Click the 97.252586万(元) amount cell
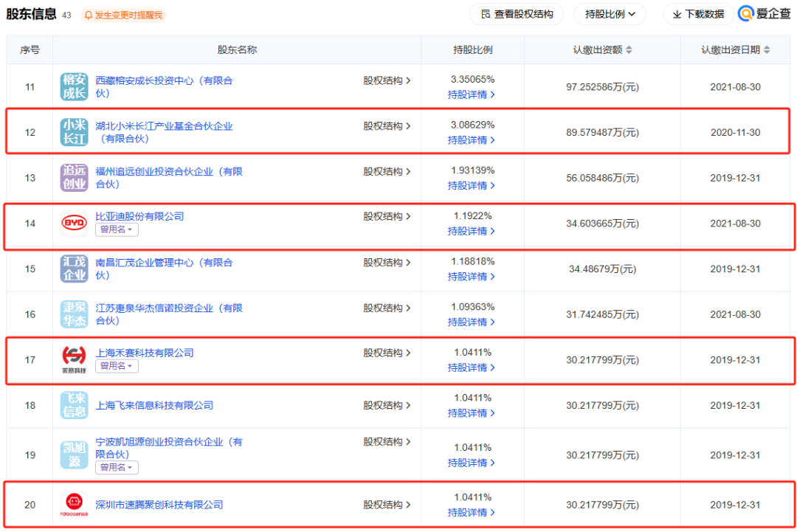The width and height of the screenshot is (797, 532). [602, 87]
